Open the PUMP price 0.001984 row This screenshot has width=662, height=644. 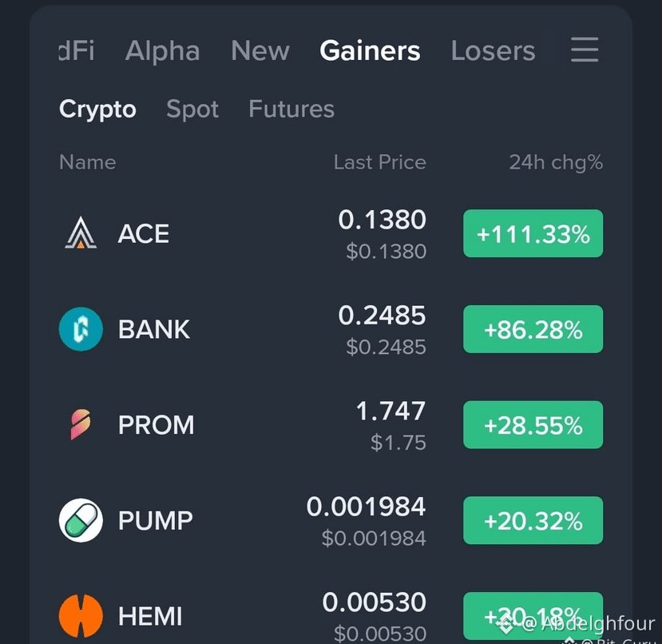[x=331, y=520]
